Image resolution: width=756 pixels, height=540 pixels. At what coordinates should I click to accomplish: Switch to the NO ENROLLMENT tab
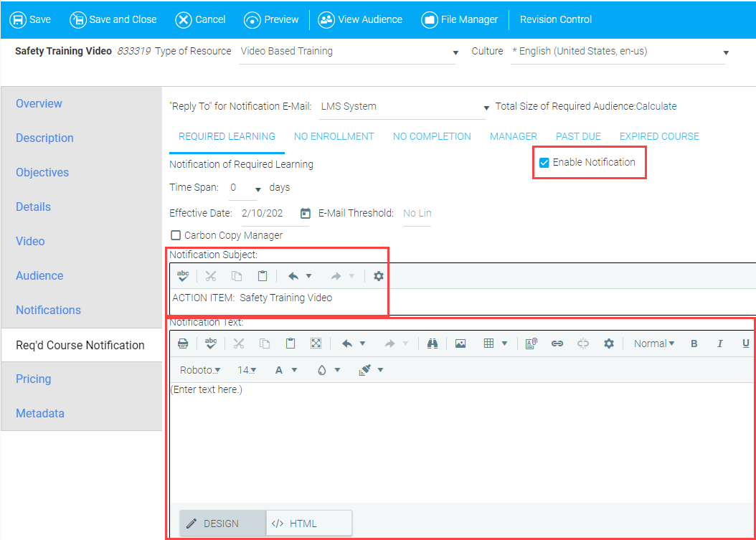coord(334,136)
